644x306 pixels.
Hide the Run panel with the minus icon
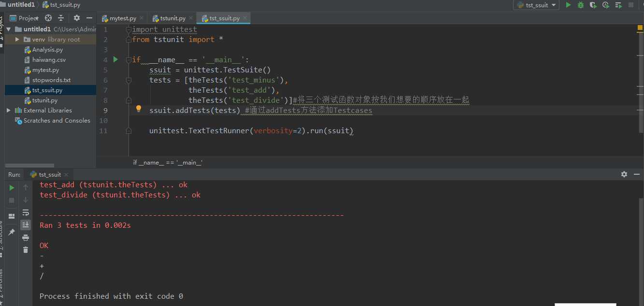(x=636, y=174)
